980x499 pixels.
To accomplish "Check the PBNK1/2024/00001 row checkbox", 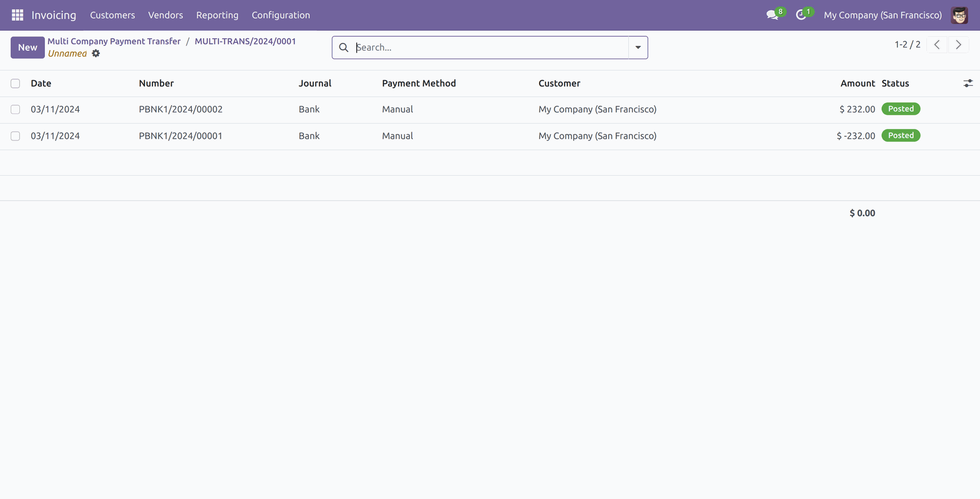I will coord(15,136).
